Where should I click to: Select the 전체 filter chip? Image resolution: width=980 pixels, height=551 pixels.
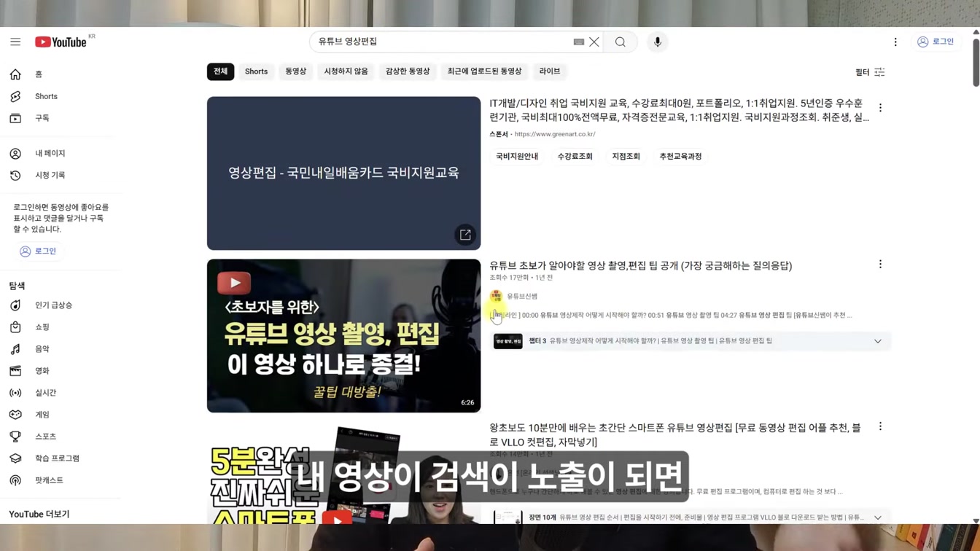point(220,71)
